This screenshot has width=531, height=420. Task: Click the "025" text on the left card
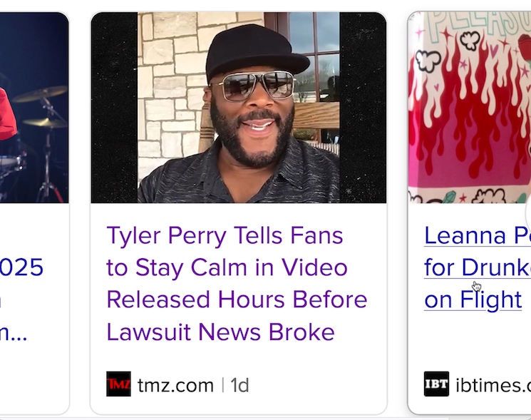(22, 267)
